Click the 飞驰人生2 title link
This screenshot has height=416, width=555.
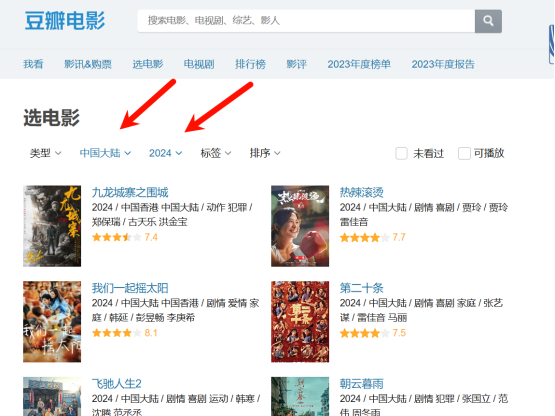pyautogui.click(x=116, y=383)
